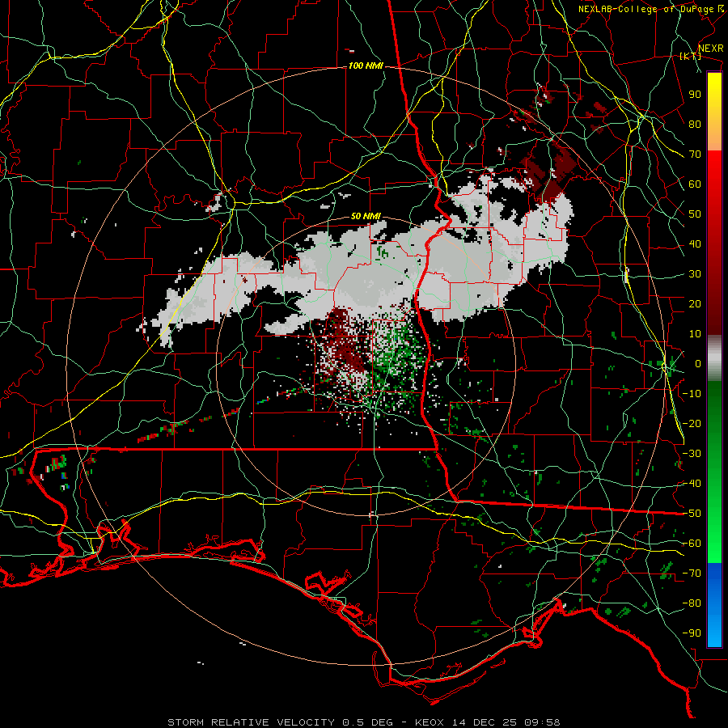Click the 20 value on the velocity scale
Image resolution: width=728 pixels, height=728 pixels.
coord(695,303)
